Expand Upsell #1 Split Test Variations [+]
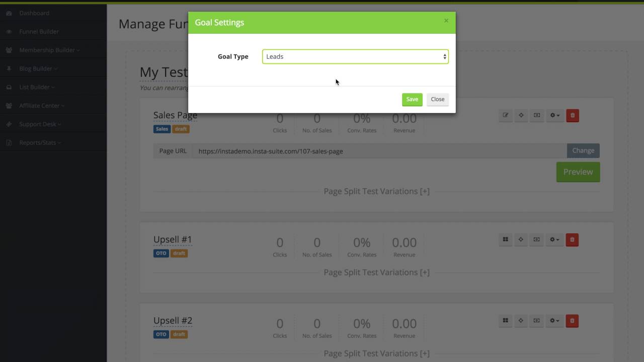Viewport: 644px width, 362px height. [377, 272]
